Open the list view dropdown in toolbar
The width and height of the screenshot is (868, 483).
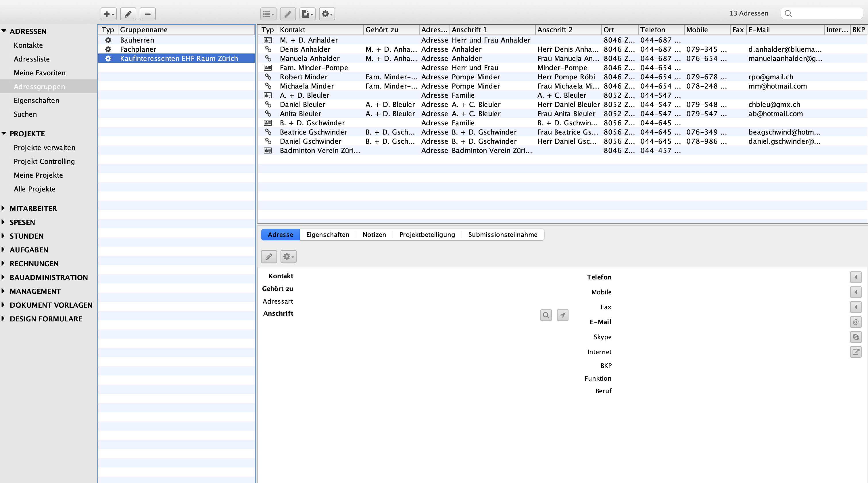pos(268,14)
